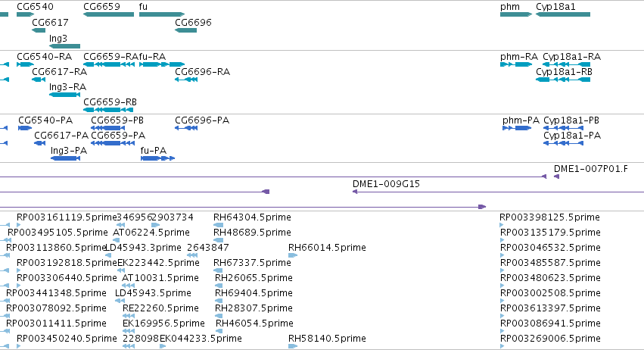Click the RH66014.5prime EST arrow
Viewport: 644px width, 350px height.
[x=293, y=255]
